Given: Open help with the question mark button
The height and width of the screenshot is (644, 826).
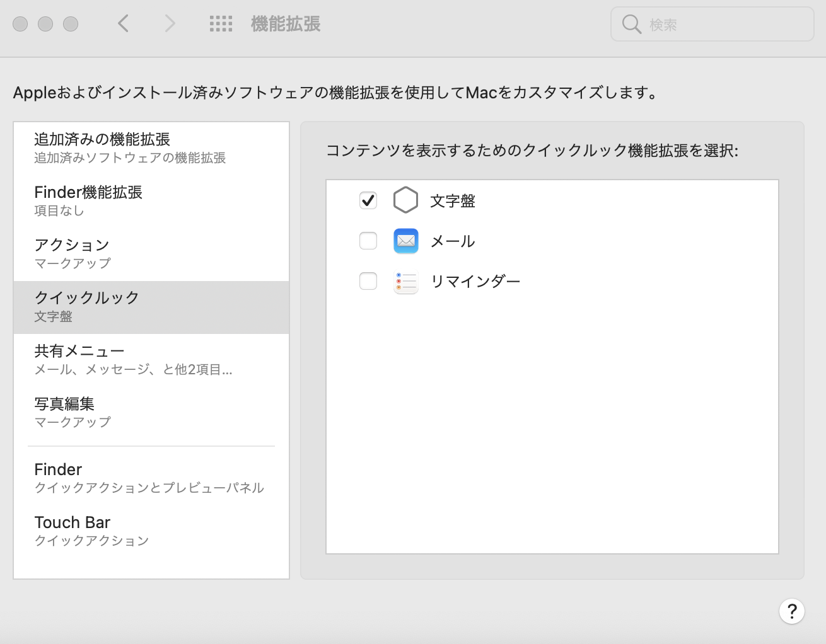Looking at the screenshot, I should click(x=791, y=611).
